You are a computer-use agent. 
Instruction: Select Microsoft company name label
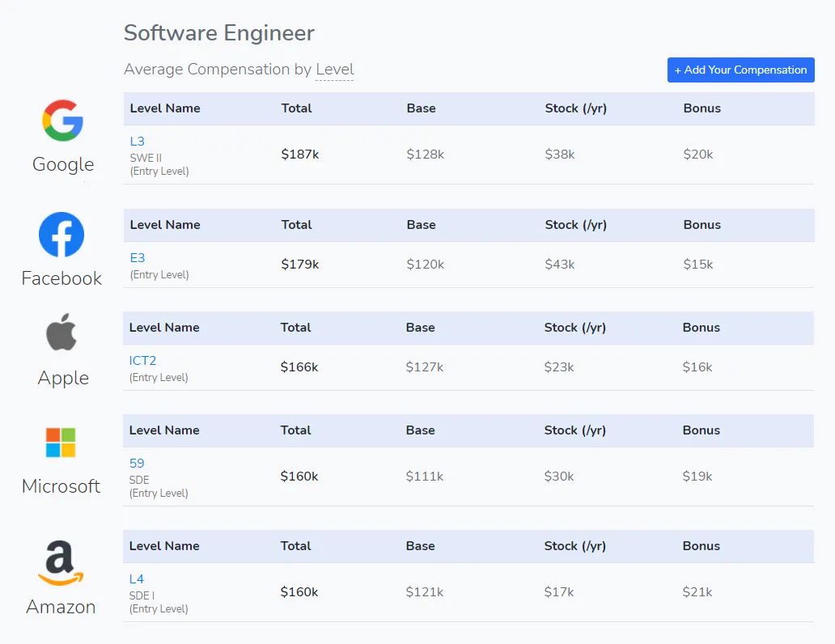tap(61, 485)
